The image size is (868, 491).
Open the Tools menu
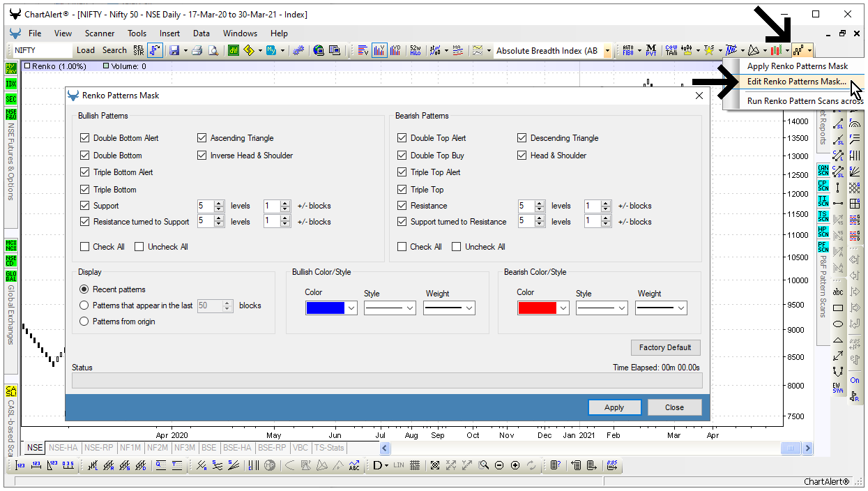tap(137, 33)
